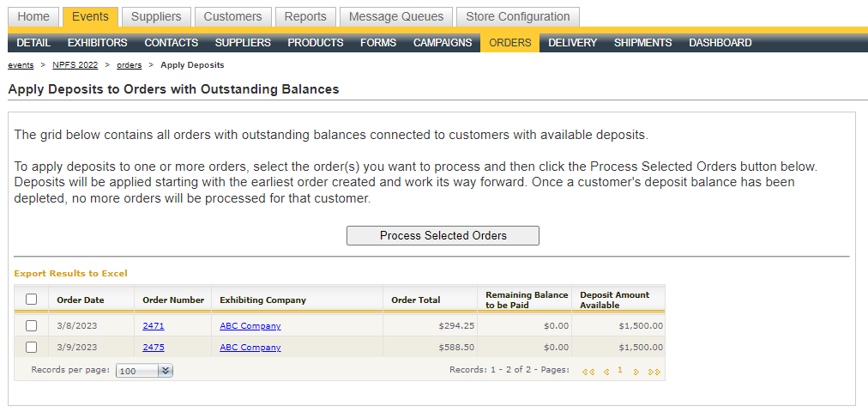Sort by Order Date column header

click(x=81, y=300)
